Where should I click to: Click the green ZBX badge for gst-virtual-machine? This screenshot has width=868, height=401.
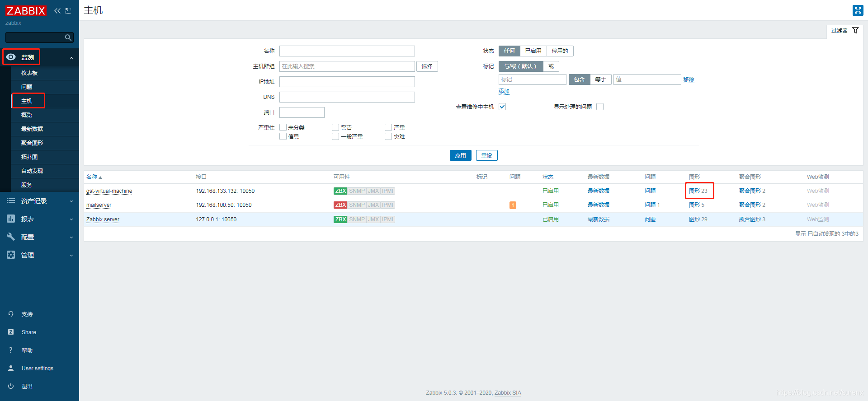pos(340,191)
